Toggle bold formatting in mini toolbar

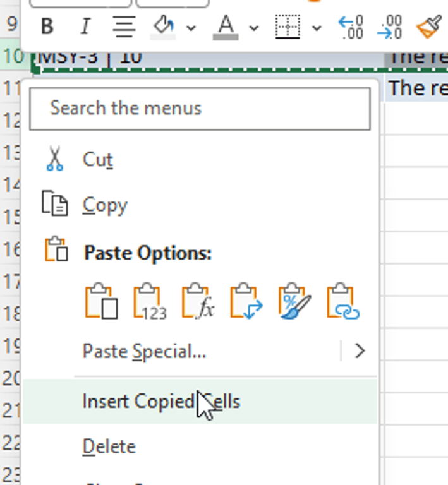coord(46,27)
